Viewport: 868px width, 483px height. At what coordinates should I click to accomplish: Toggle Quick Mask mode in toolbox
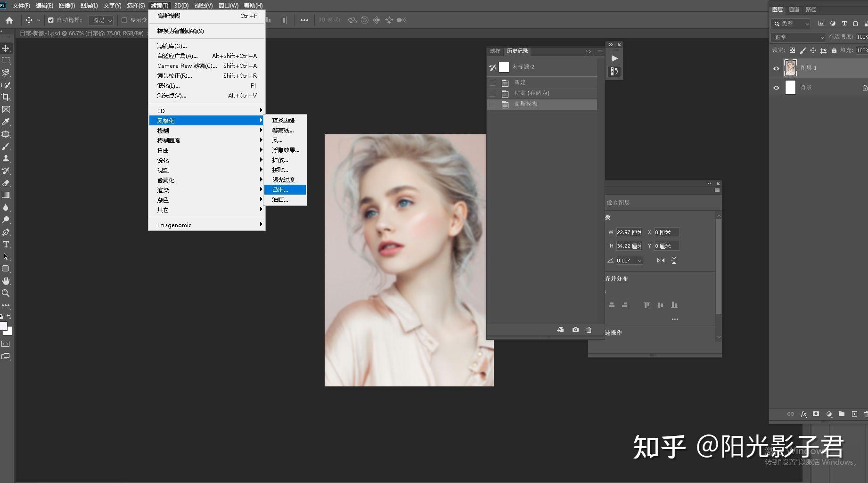click(6, 344)
